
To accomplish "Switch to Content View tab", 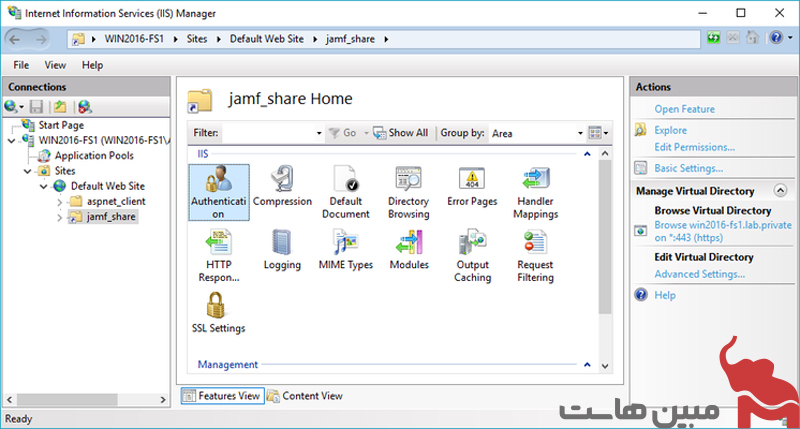I will [305, 396].
